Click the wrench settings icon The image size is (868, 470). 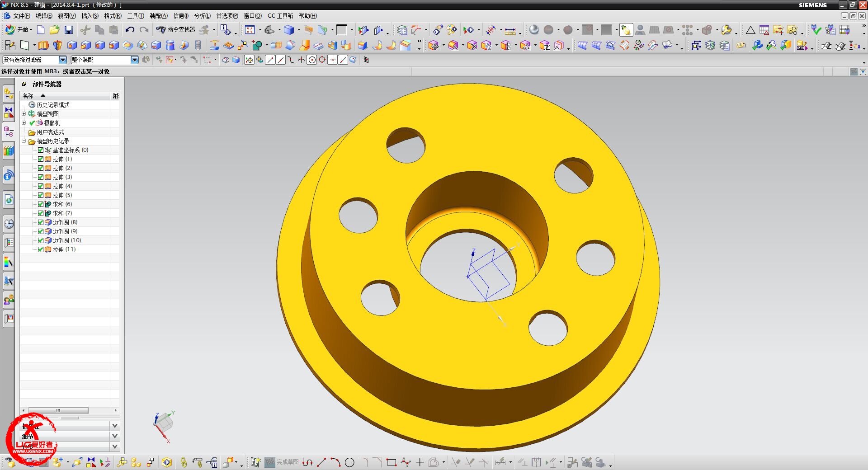[x=726, y=30]
